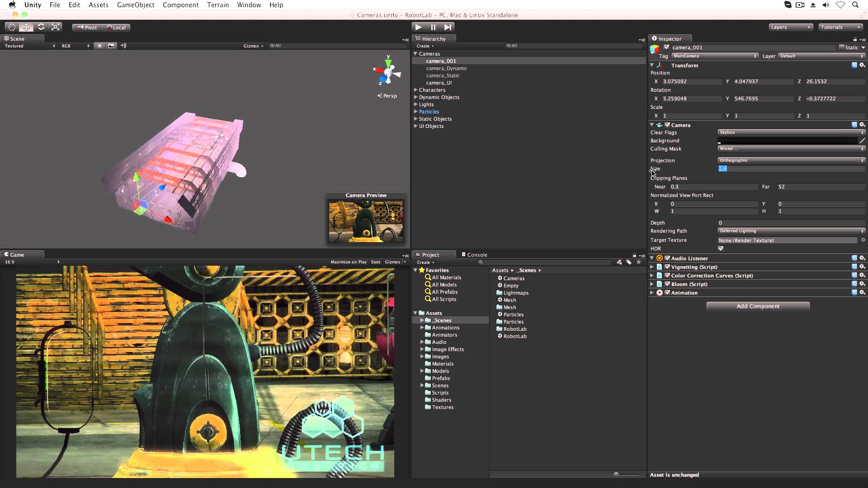Open Projection Orthographic dropdown
This screenshot has width=868, height=488.
[x=792, y=160]
